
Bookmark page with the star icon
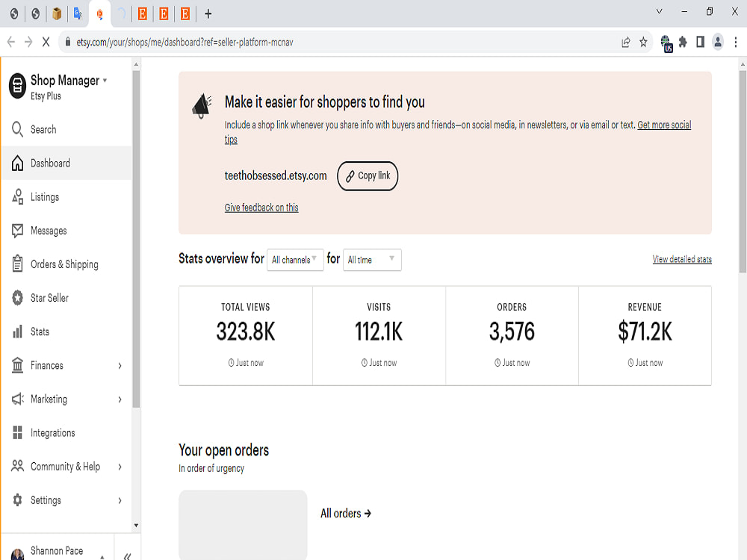[644, 43]
